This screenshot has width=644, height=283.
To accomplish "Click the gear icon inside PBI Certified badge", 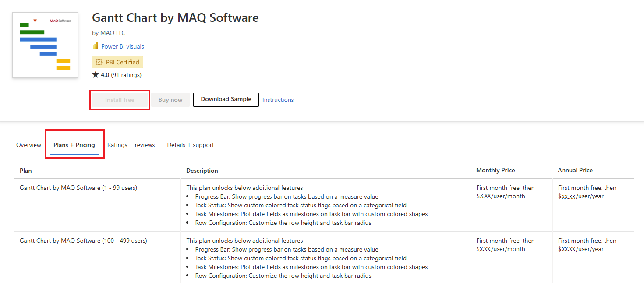I will tap(99, 62).
